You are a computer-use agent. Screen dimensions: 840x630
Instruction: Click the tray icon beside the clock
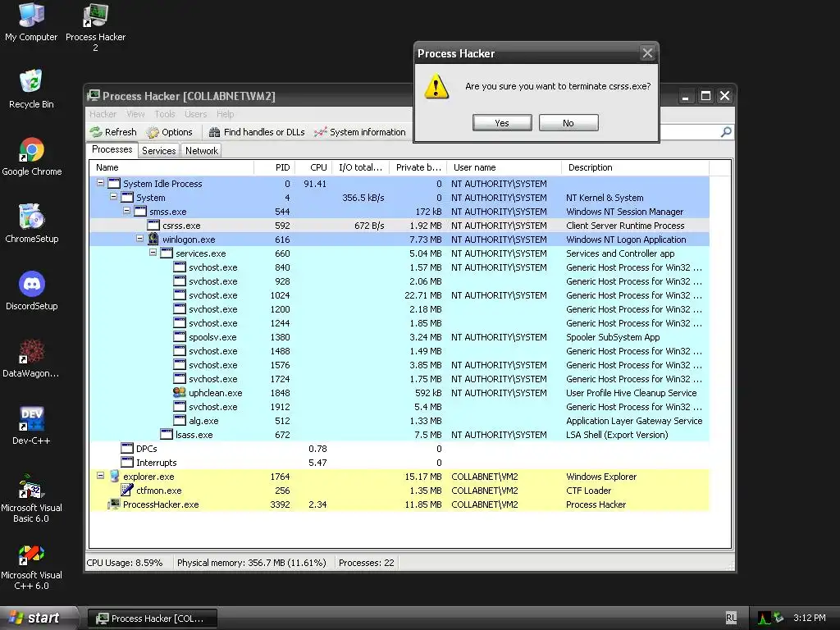[x=779, y=619]
